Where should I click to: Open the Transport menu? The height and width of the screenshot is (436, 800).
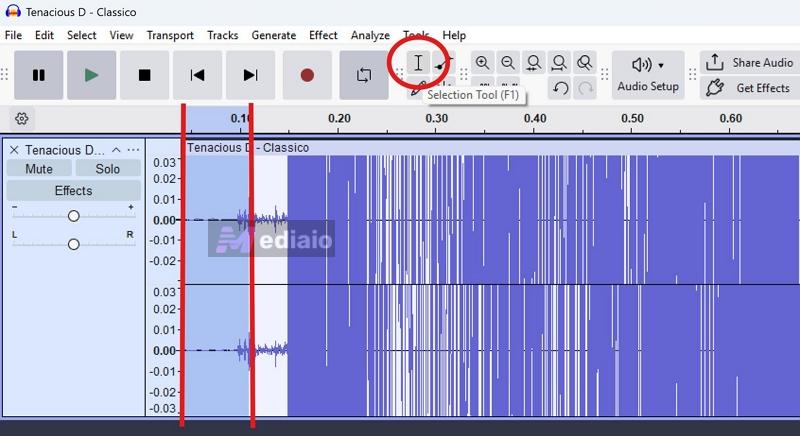[170, 35]
